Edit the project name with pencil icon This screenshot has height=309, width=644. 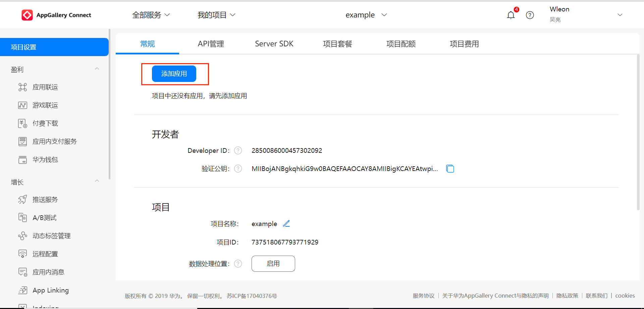[x=286, y=224]
